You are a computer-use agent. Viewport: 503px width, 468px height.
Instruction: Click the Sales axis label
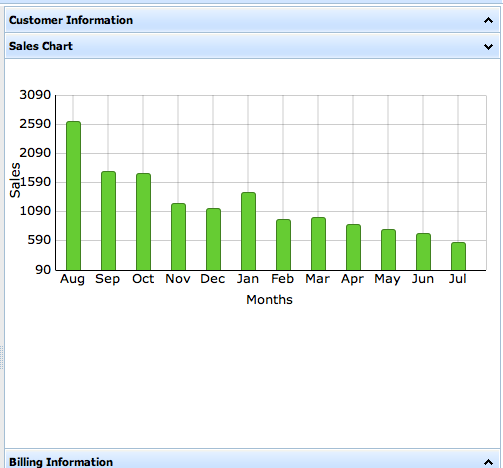(x=15, y=180)
